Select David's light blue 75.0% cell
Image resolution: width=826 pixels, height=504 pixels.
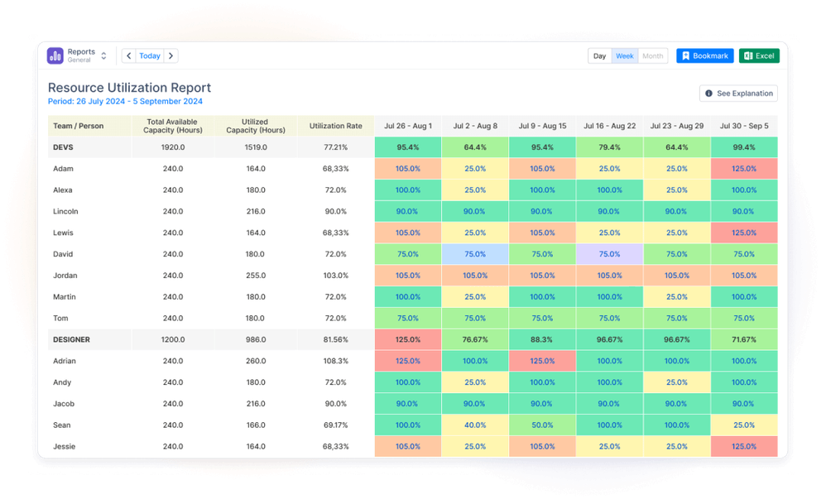[x=474, y=254]
